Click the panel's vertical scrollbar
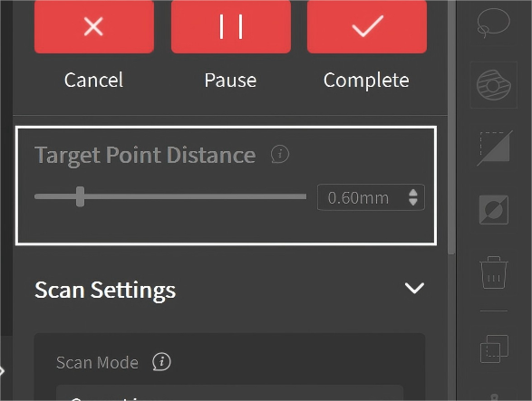Viewport: 532px width, 401px height. click(451, 127)
